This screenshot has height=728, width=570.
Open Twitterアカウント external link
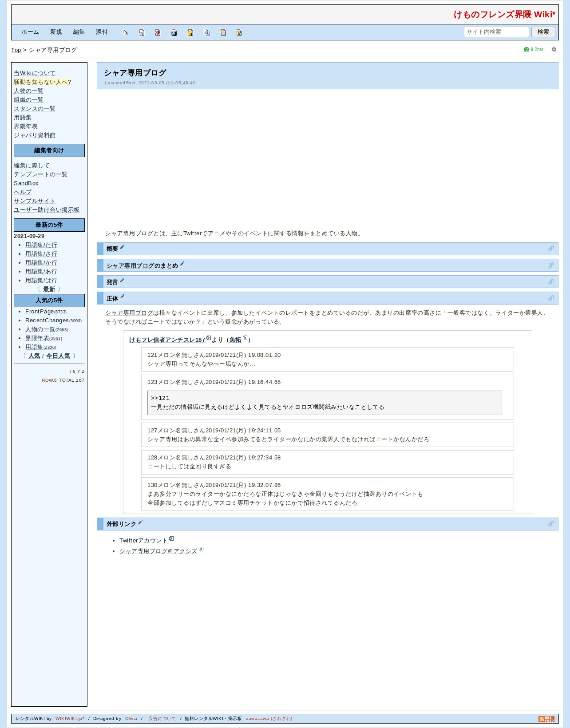143,541
